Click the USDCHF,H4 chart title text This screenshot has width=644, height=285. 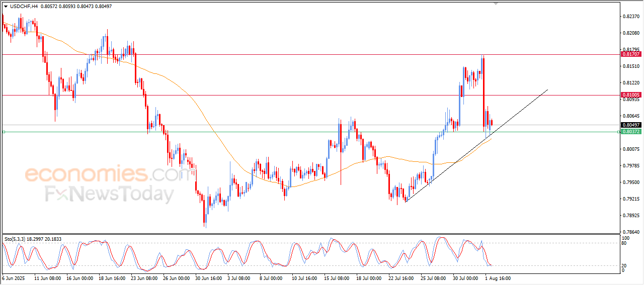coord(24,7)
